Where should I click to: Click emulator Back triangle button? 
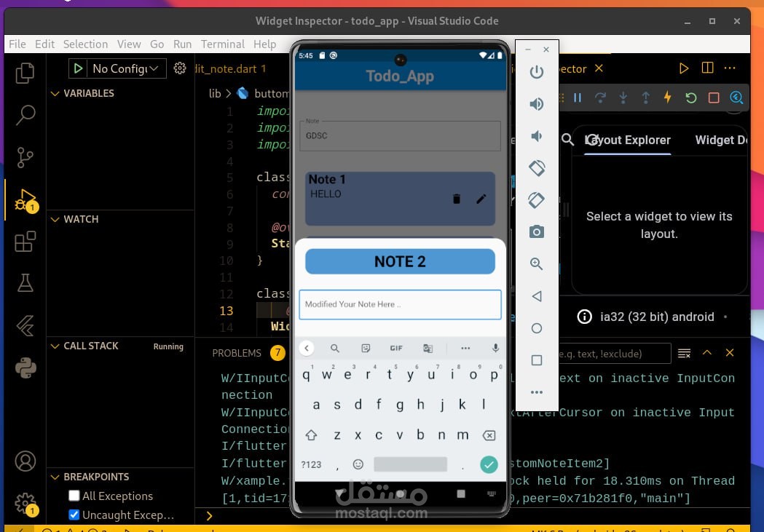point(537,296)
